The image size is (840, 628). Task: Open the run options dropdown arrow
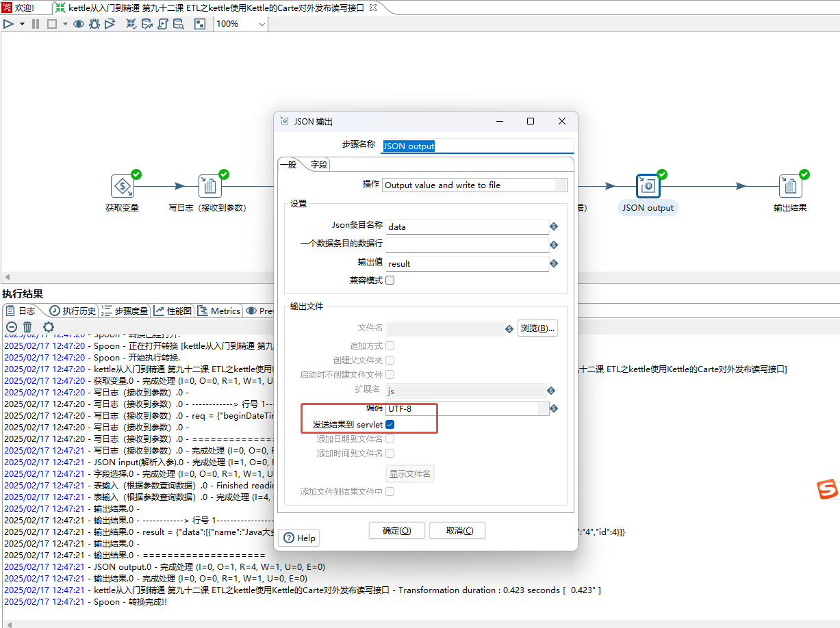click(22, 24)
